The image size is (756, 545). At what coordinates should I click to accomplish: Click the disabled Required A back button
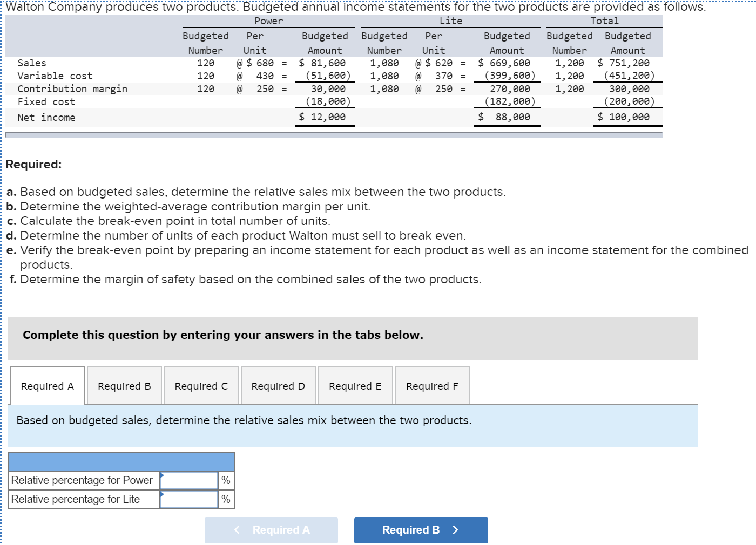pyautogui.click(x=271, y=530)
